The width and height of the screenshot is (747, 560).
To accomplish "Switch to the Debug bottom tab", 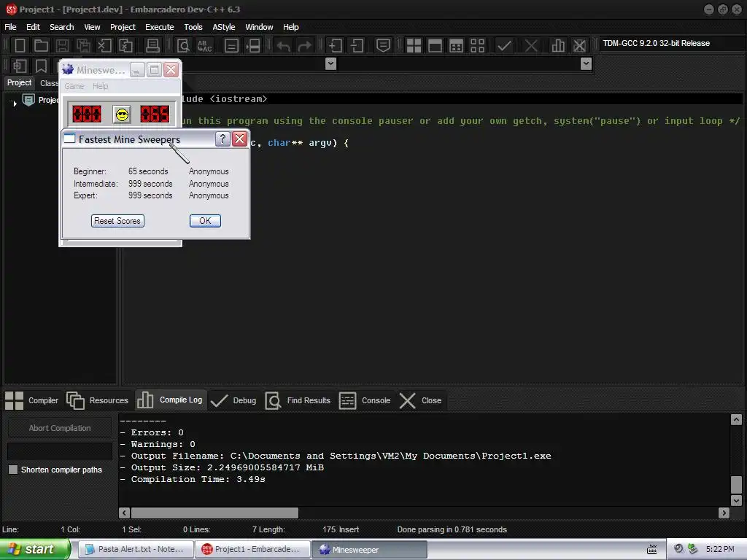I will tap(233, 400).
